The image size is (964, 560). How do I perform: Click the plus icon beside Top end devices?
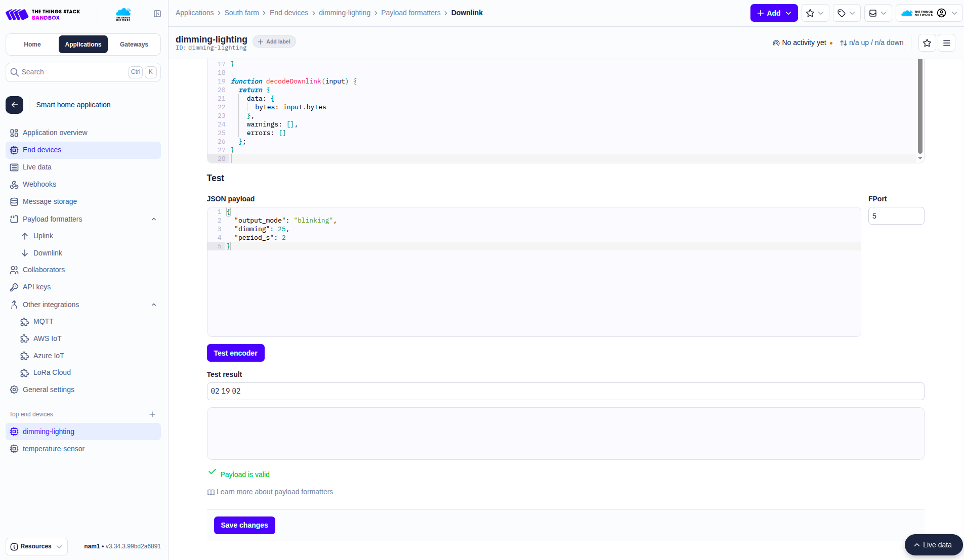click(x=152, y=414)
